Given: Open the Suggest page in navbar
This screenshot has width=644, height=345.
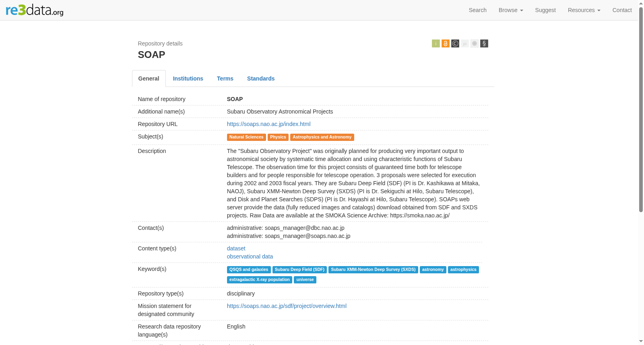Looking at the screenshot, I should point(545,10).
